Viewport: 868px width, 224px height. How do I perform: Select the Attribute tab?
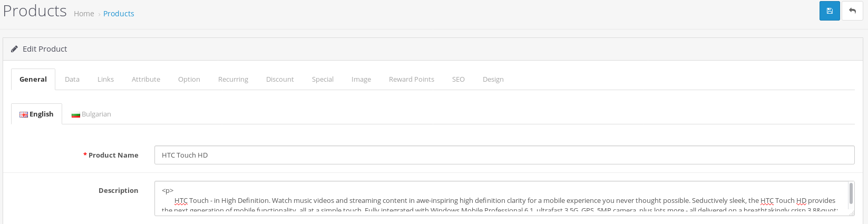pos(146,80)
